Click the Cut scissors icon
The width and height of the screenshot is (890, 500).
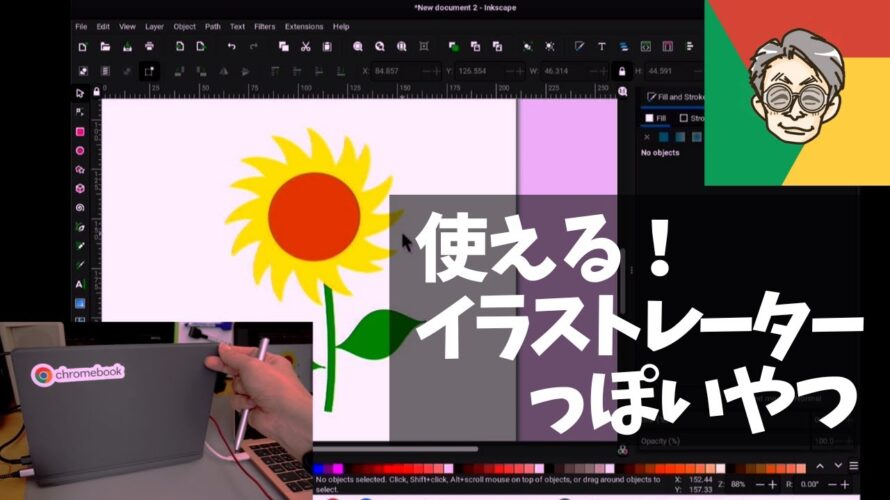coord(305,47)
